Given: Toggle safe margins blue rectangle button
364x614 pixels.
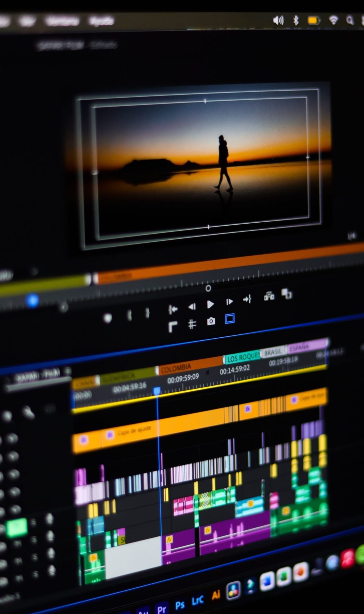Looking at the screenshot, I should click(x=230, y=318).
